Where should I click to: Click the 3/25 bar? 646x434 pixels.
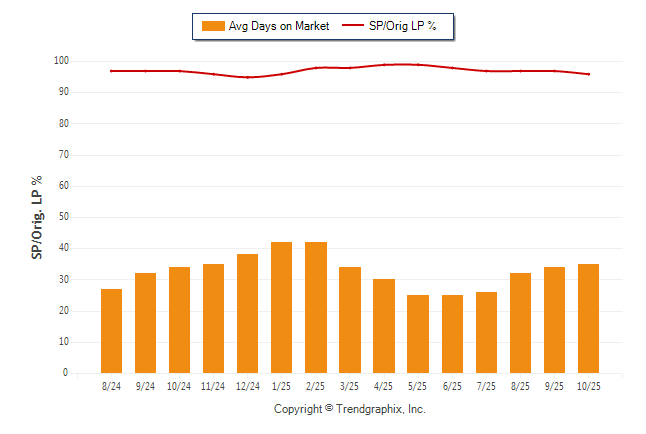pyautogui.click(x=350, y=319)
